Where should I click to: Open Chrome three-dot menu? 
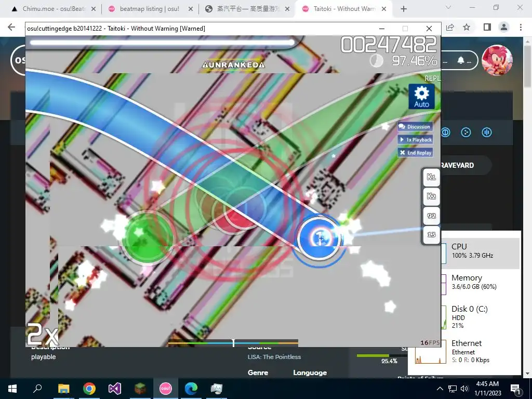[521, 27]
